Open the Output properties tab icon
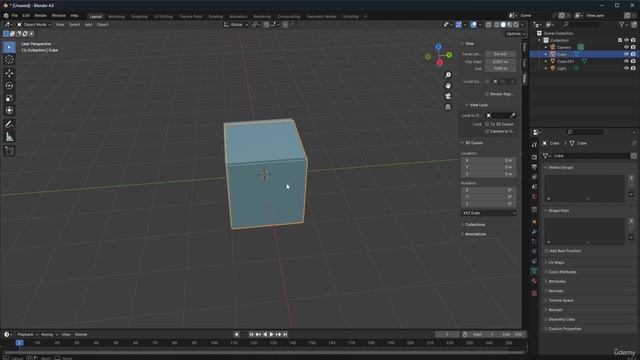This screenshot has height=360, width=640. pos(534,167)
